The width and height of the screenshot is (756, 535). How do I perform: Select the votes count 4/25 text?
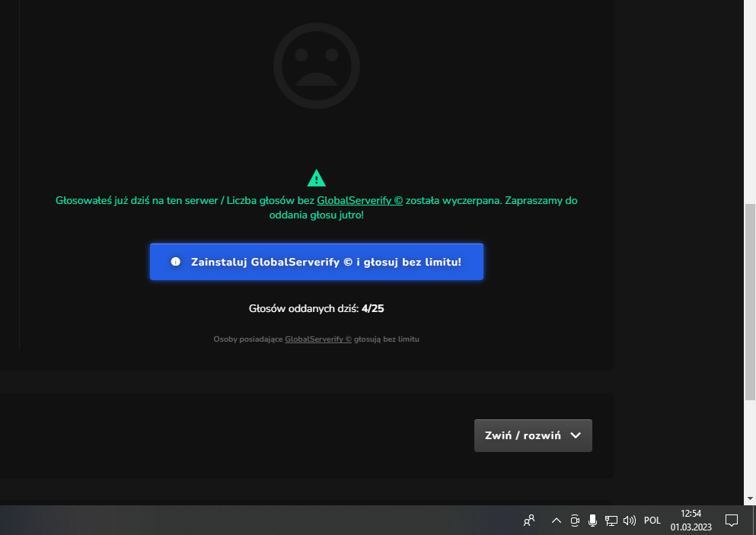click(x=373, y=308)
